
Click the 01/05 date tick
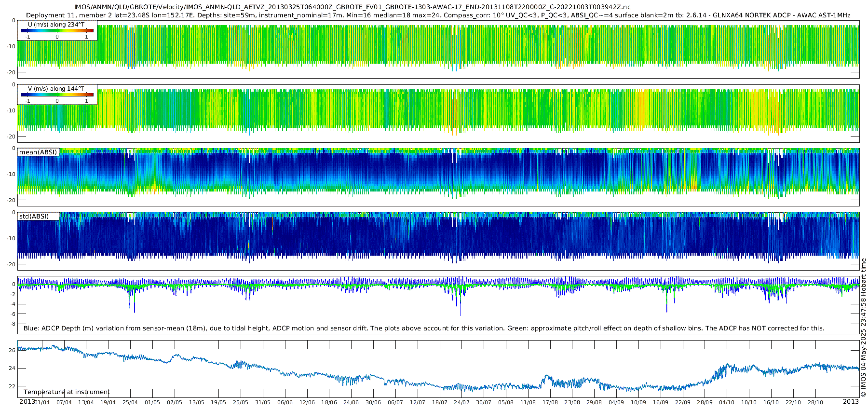click(152, 402)
